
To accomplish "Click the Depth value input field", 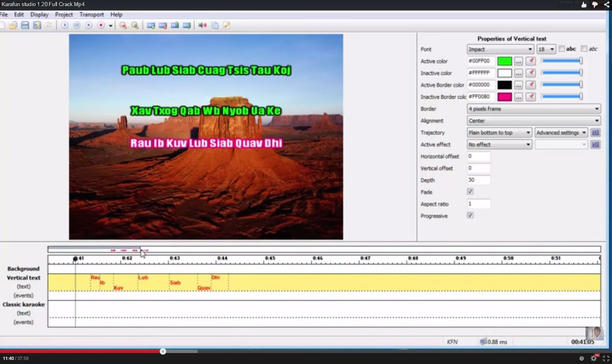I will pyautogui.click(x=478, y=180).
